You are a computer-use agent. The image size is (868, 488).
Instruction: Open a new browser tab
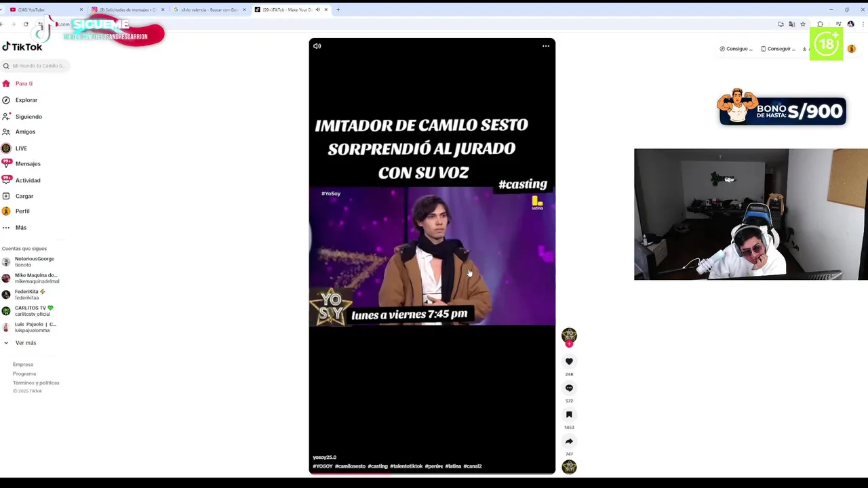click(x=338, y=9)
